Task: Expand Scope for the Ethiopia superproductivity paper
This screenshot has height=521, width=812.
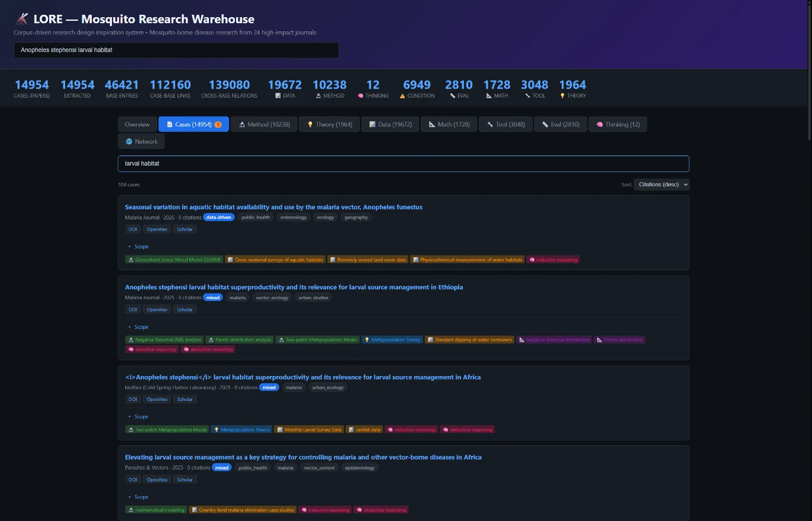Action: point(138,327)
